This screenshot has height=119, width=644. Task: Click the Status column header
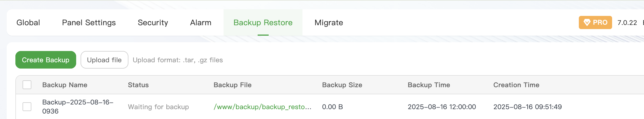click(138, 85)
